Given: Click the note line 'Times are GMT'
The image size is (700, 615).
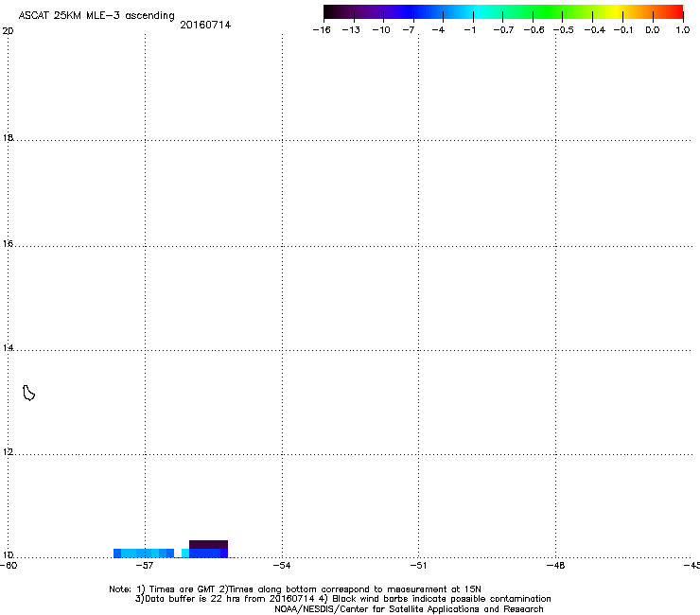Looking at the screenshot, I should [295, 589].
